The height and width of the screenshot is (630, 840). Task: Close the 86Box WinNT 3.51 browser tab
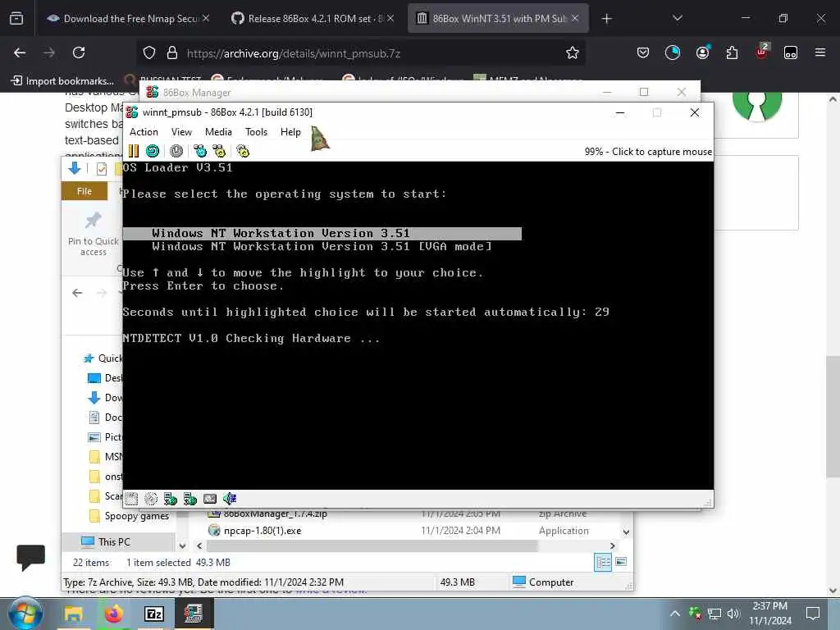[575, 18]
